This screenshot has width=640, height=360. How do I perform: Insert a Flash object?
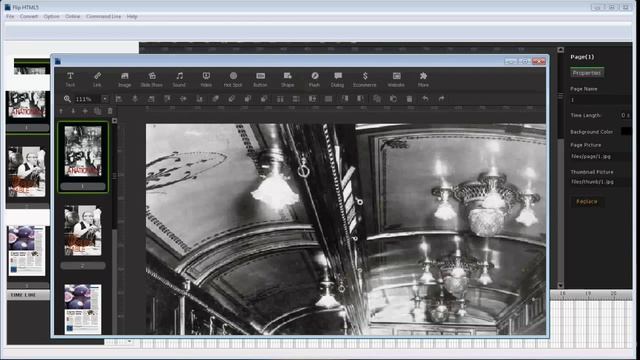(314, 79)
